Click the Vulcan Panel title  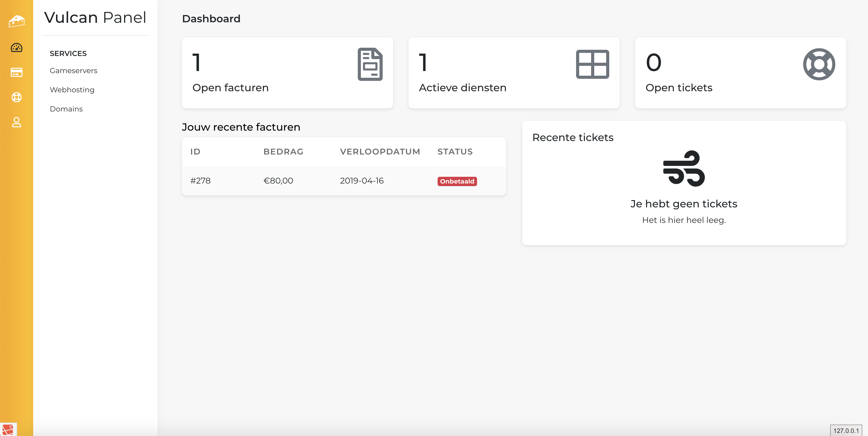pos(95,18)
